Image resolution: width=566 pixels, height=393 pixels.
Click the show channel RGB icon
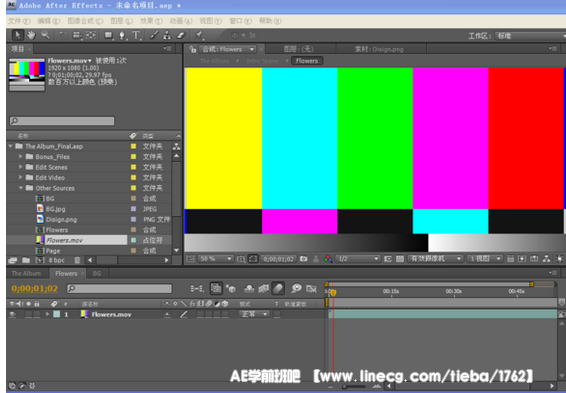pyautogui.click(x=328, y=259)
